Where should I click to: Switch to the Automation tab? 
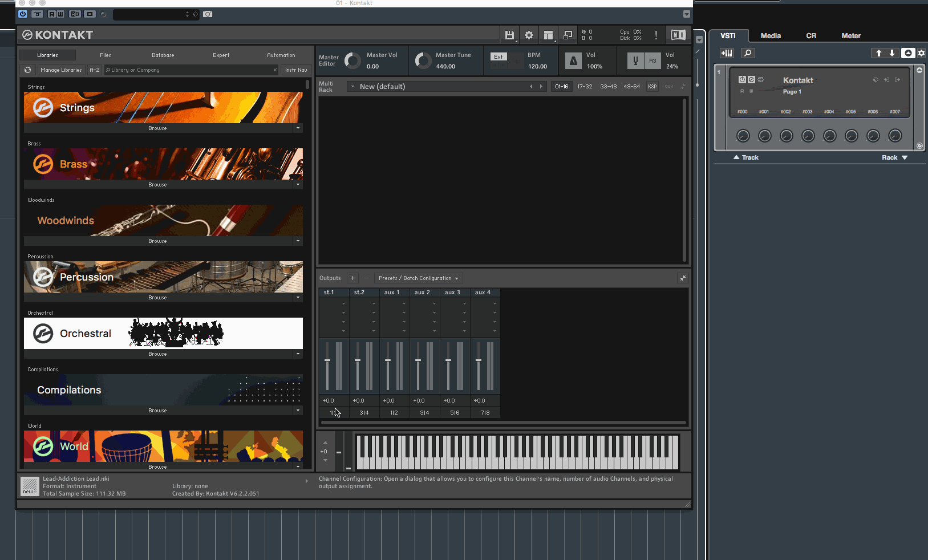(x=281, y=55)
